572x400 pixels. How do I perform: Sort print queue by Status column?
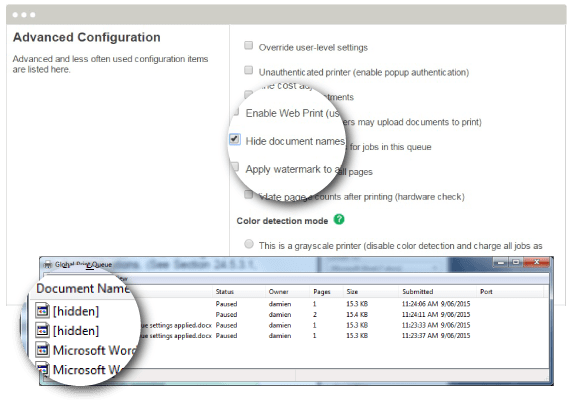(x=224, y=292)
